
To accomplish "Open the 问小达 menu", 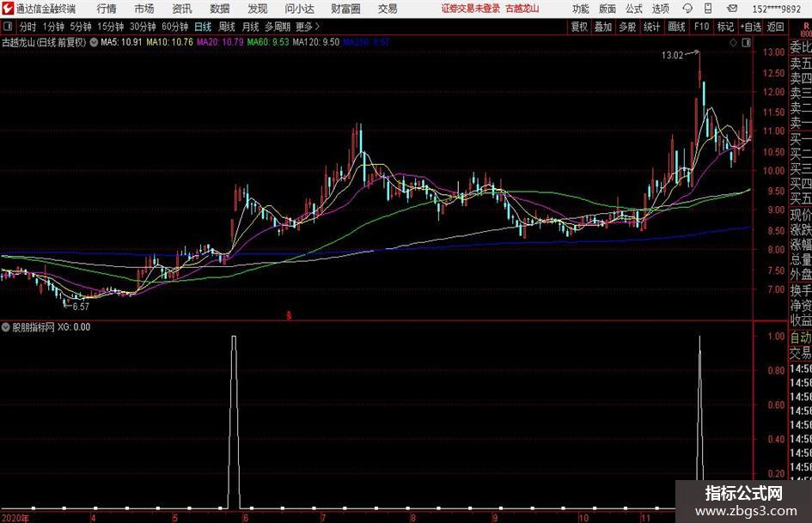I will point(299,9).
